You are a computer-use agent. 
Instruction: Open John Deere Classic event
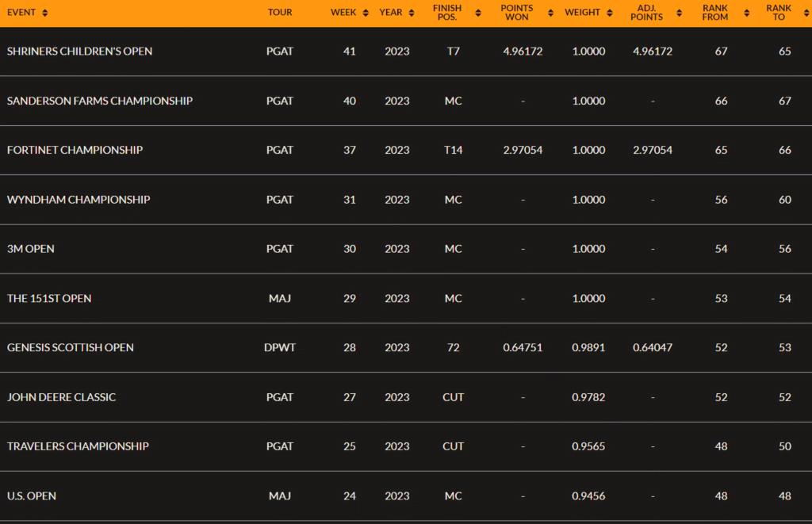click(62, 398)
